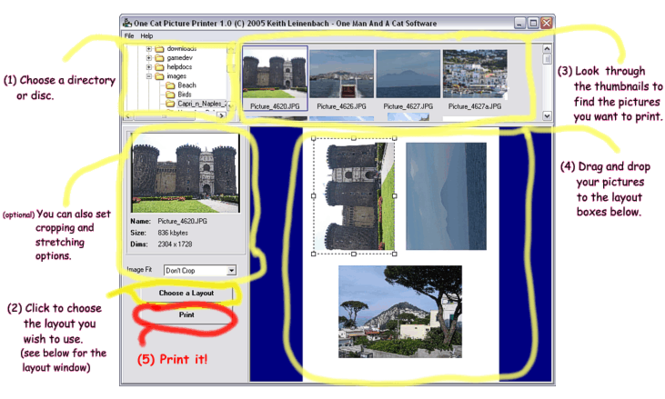Click right-middle selection handle of castle box
This screenshot has width=665, height=399.
(395, 196)
